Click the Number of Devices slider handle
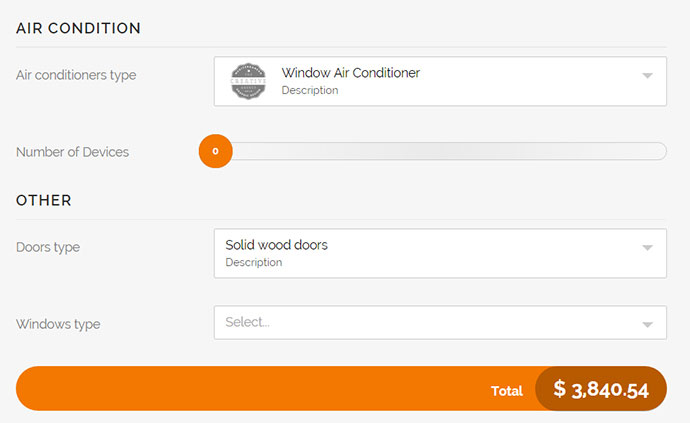The width and height of the screenshot is (690, 423). tap(216, 151)
